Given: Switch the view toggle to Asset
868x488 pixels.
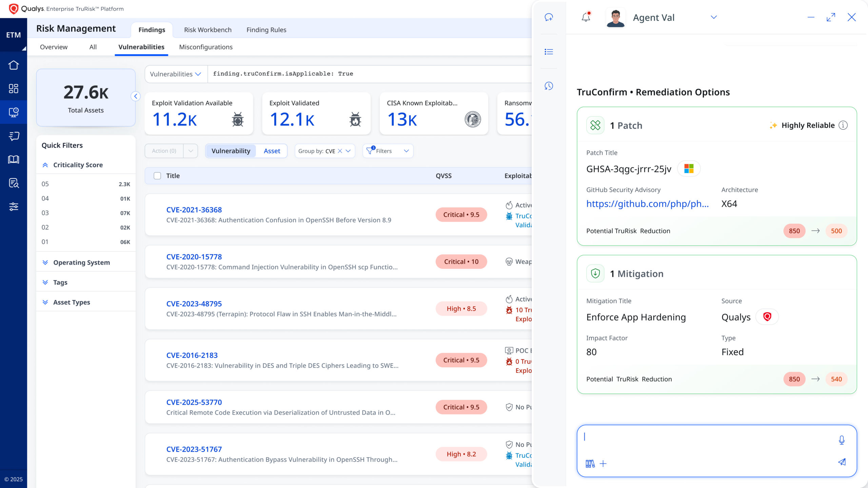Looking at the screenshot, I should click(272, 151).
